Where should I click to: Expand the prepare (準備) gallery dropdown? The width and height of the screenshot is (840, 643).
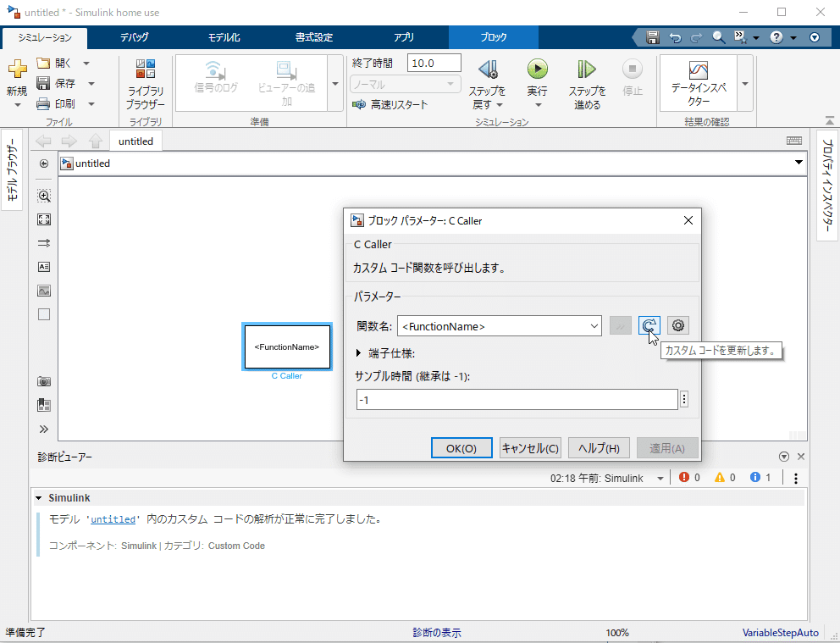(x=335, y=84)
